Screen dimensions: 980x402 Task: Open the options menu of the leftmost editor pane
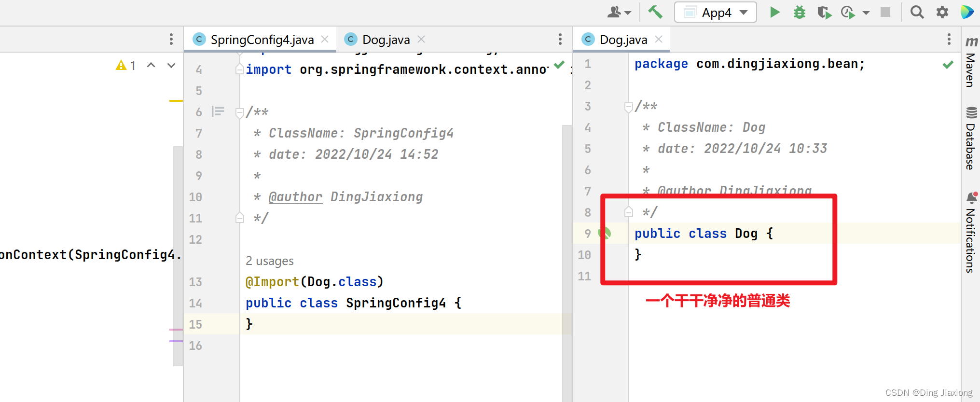[171, 39]
